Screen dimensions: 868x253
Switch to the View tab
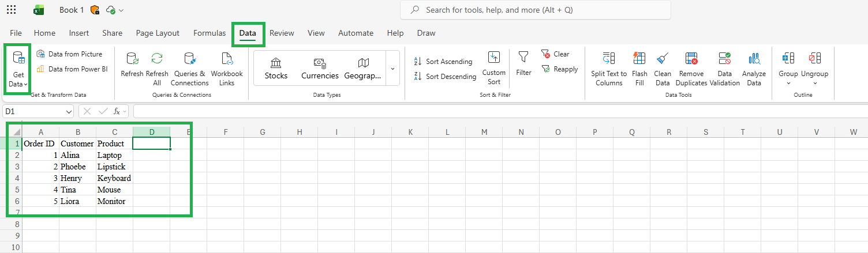[x=316, y=33]
